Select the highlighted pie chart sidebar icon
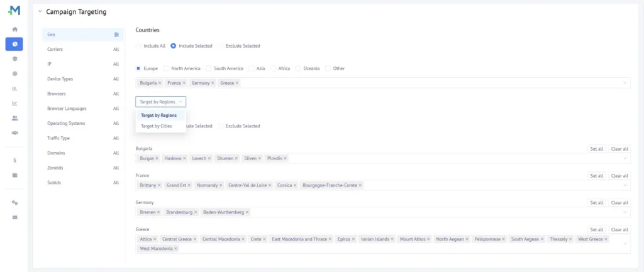Screen dimensions: 644x272 click(14, 44)
